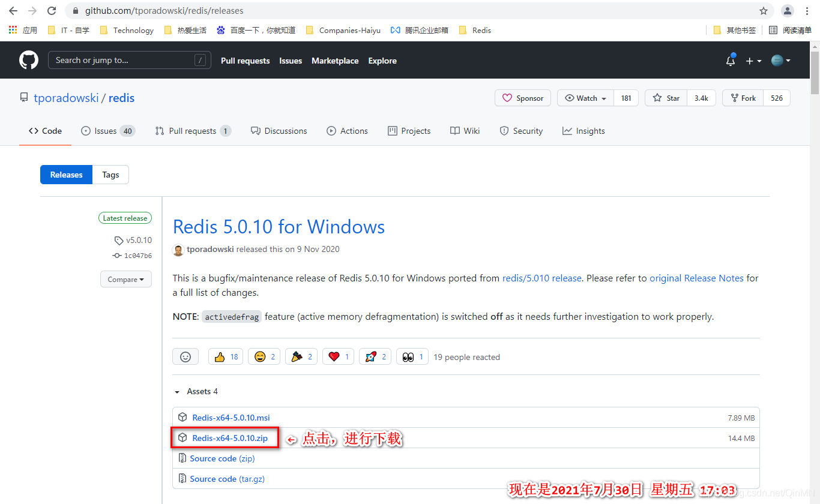Bookmark this page with star icon
The height and width of the screenshot is (504, 820).
pyautogui.click(x=764, y=11)
